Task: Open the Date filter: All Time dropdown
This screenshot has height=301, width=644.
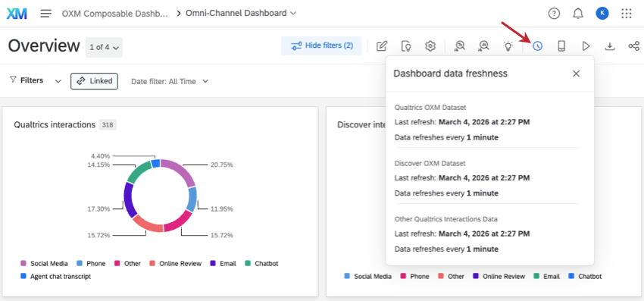Action: click(x=170, y=81)
